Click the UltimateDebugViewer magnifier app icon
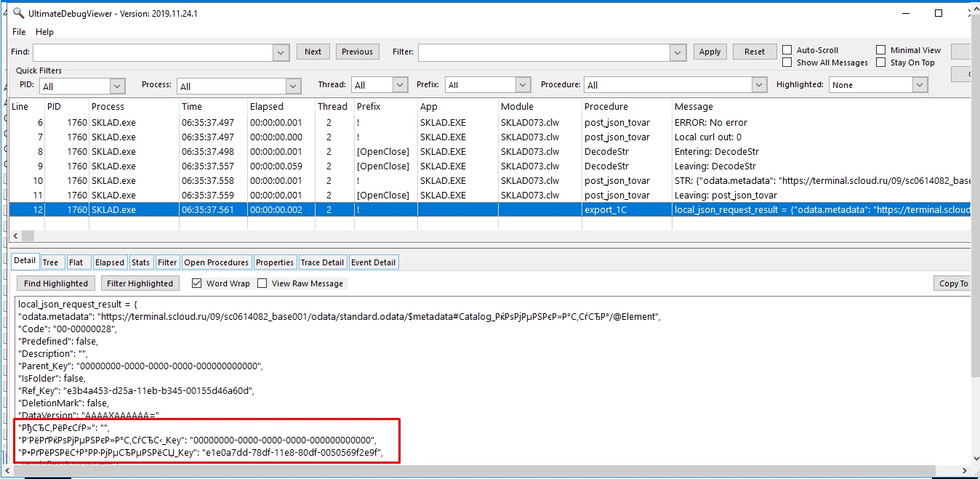 [x=18, y=13]
